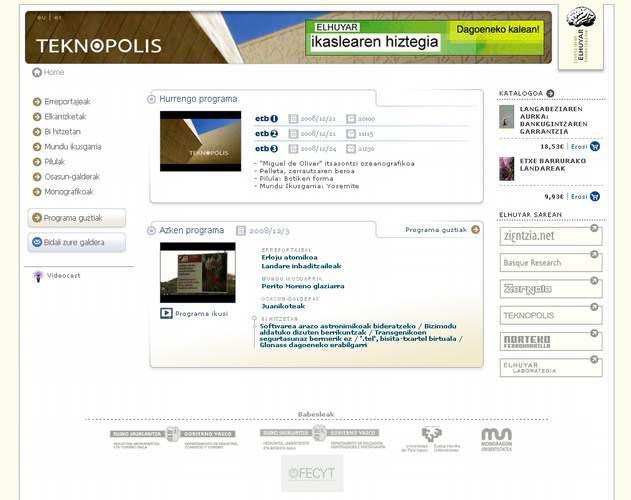This screenshot has height=500, width=631.
Task: Open Perito Moreno glaziarra link
Action: point(303,286)
